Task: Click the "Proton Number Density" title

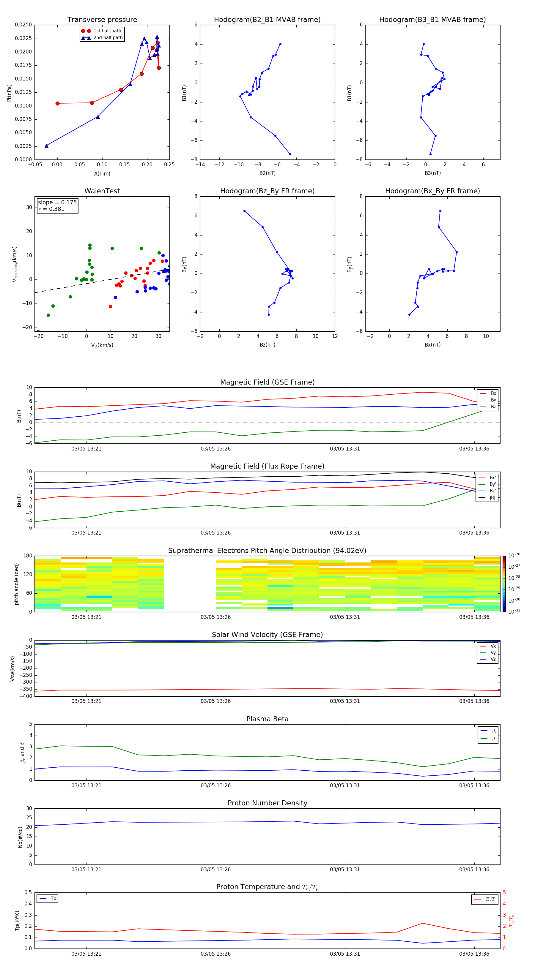Action: 267,803
